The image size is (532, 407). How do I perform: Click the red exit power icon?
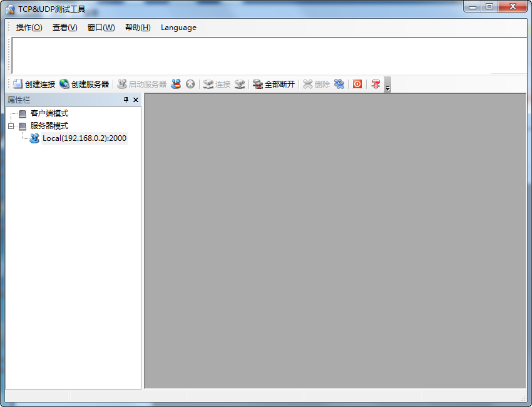click(357, 84)
